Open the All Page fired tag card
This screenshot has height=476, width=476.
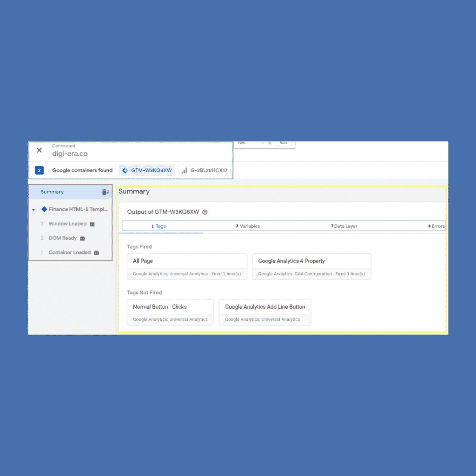pyautogui.click(x=187, y=267)
